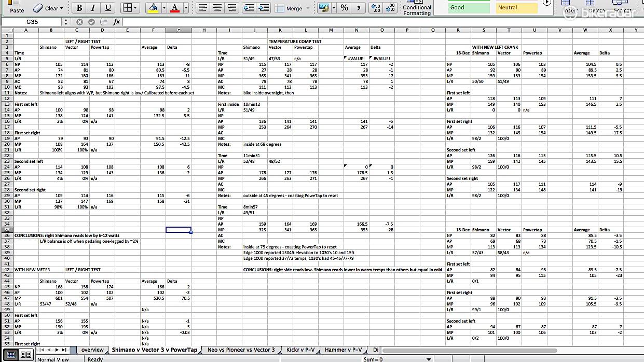Switch to Hammer v P-V sheet

click(x=344, y=350)
